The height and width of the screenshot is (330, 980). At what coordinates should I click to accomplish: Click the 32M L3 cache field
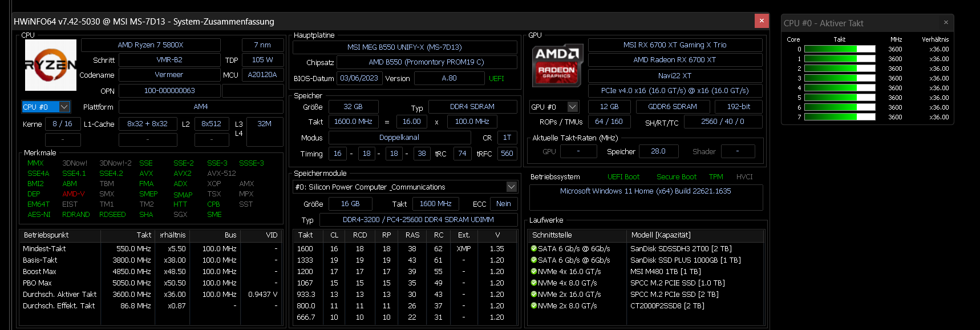[x=265, y=131]
